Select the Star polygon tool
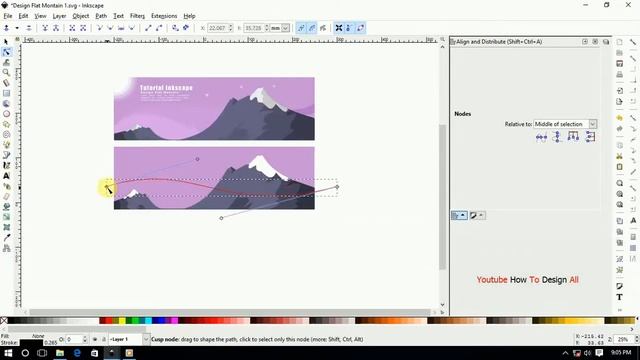640x360 pixels. (x=6, y=124)
